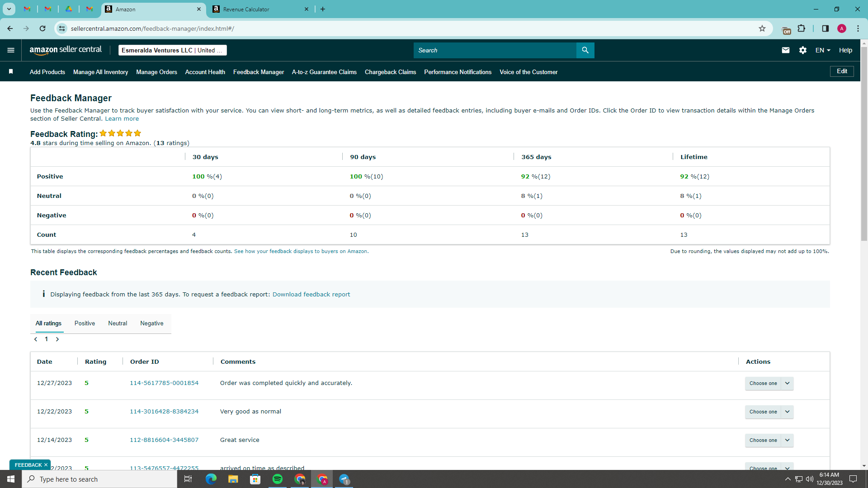Image resolution: width=868 pixels, height=488 pixels.
Task: Open order 112-8816604-3445807
Action: click(x=164, y=440)
